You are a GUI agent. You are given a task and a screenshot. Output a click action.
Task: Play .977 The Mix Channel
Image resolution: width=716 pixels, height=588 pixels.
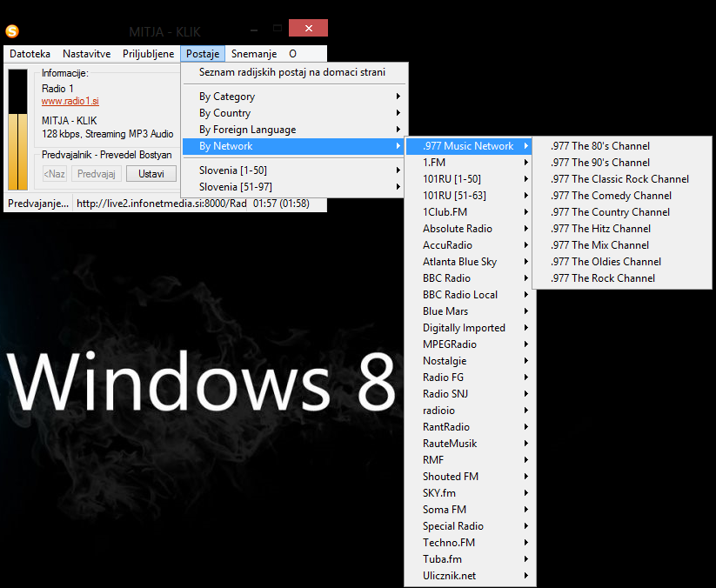click(622, 245)
